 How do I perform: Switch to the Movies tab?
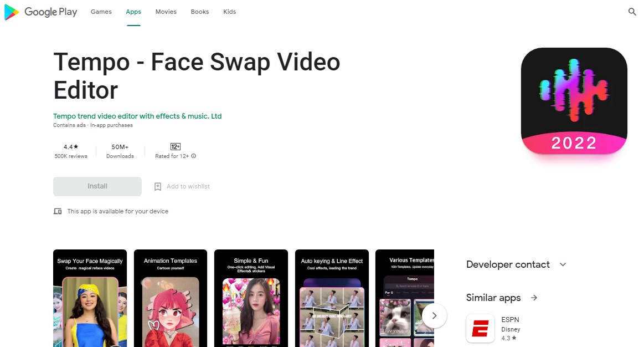pos(166,12)
